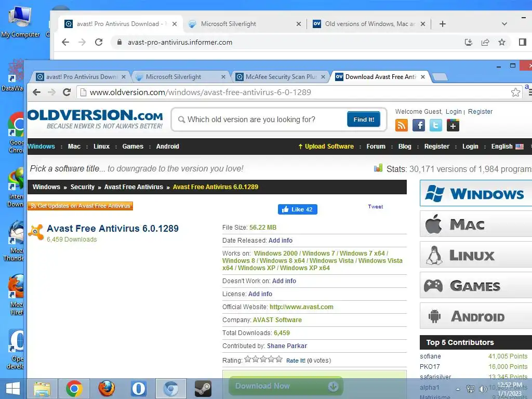Switch to McAfee Security Scan Plus tab
The height and width of the screenshot is (399, 532).
tap(280, 77)
